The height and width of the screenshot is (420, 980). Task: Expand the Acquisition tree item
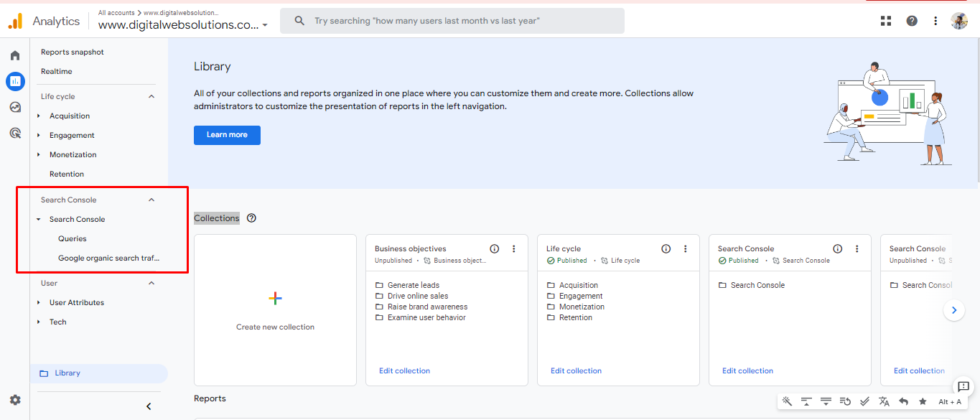click(x=39, y=116)
